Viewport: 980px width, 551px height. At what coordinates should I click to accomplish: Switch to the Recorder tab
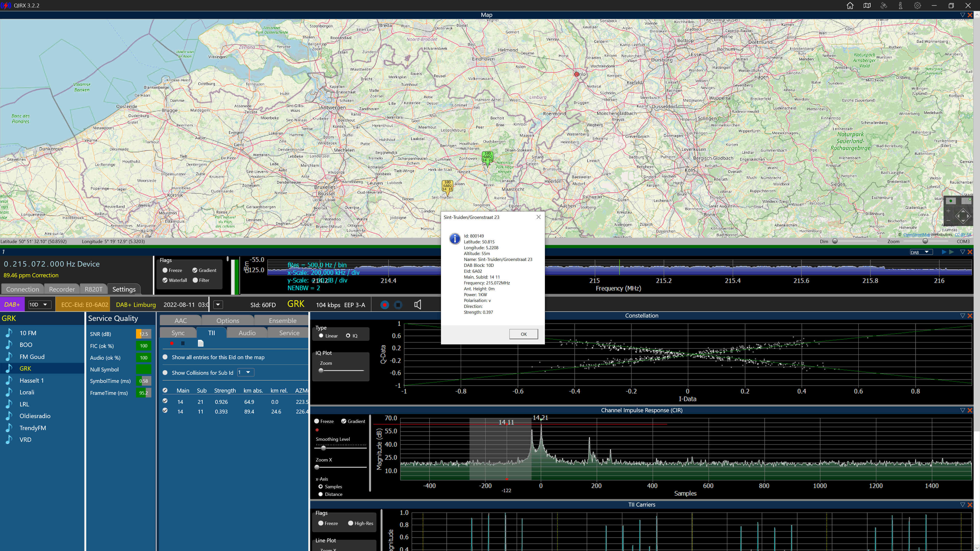(62, 289)
